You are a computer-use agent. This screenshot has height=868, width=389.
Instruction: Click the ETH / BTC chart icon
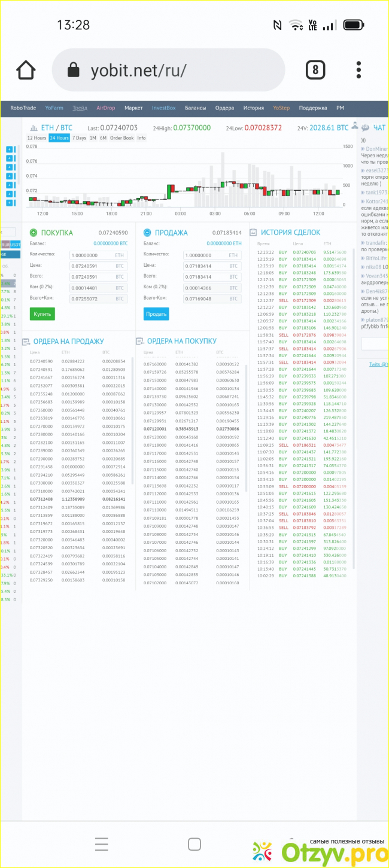[x=32, y=127]
